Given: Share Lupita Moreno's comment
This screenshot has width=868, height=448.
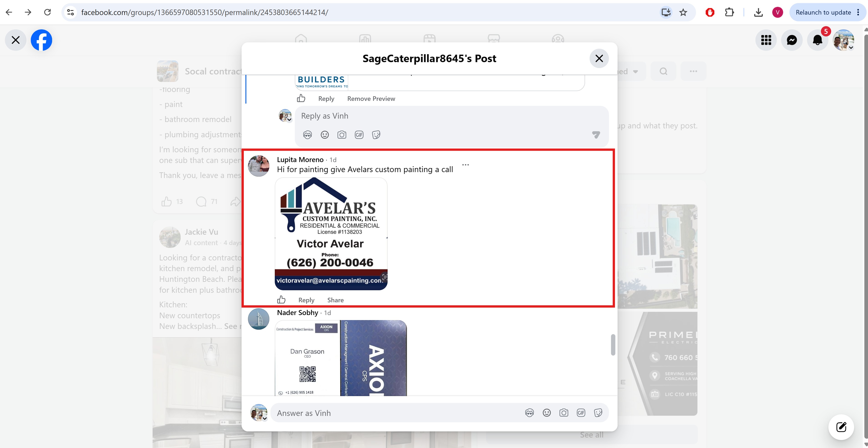Looking at the screenshot, I should pos(335,300).
